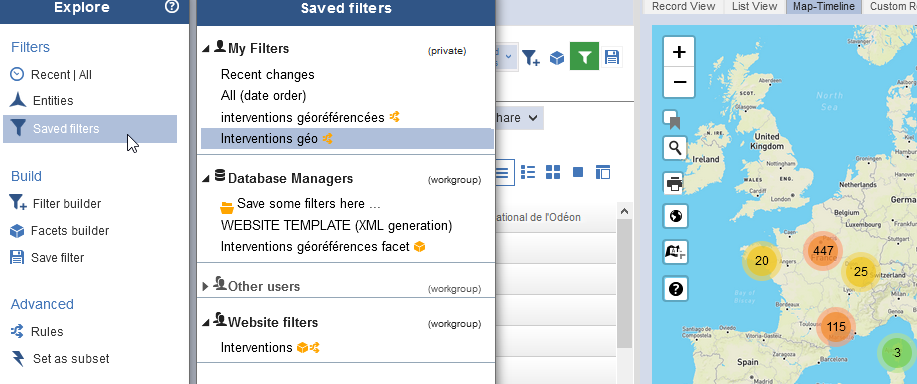Switch to the Record View tab
Image resolution: width=917 pixels, height=384 pixels.
tap(683, 6)
